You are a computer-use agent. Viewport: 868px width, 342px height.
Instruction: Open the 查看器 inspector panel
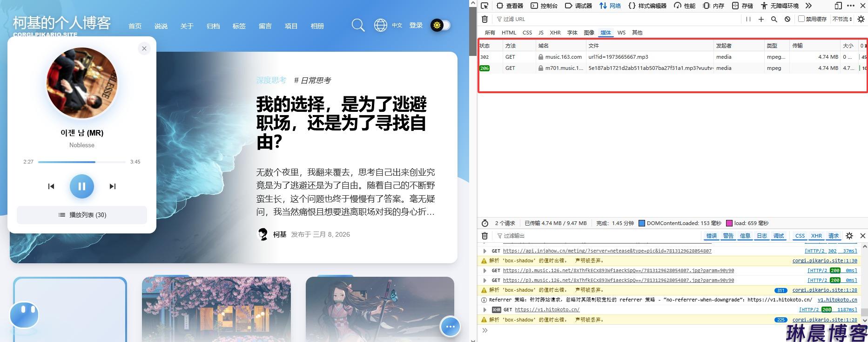(x=510, y=6)
